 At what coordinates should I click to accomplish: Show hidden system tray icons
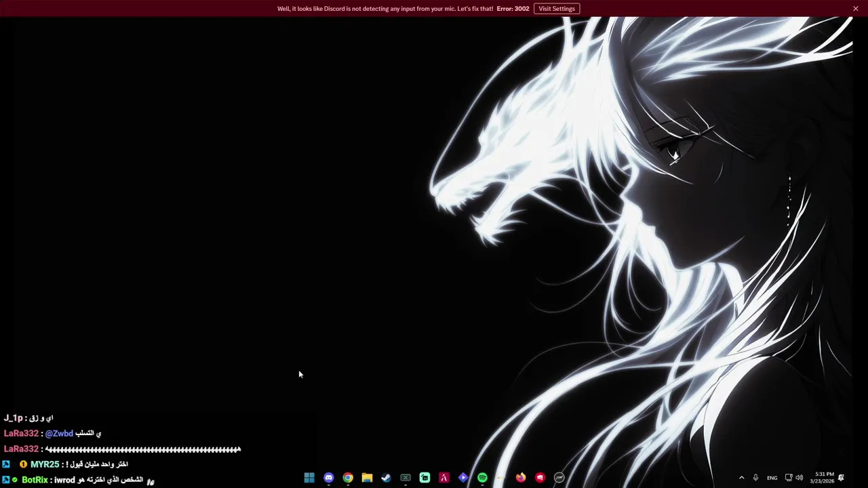point(741,478)
